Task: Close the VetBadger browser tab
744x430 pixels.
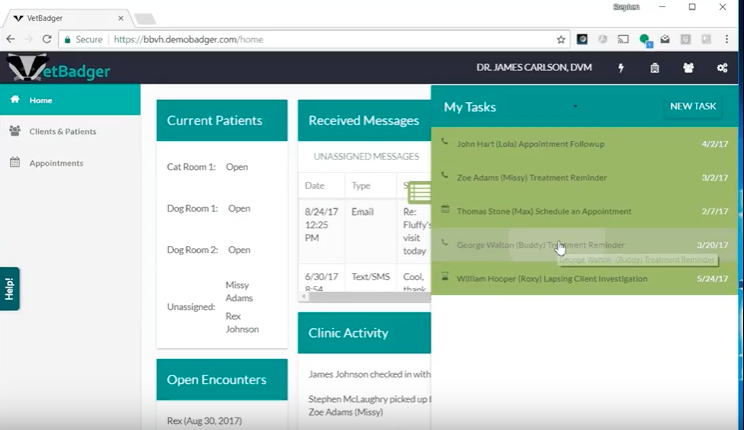Action: point(121,18)
